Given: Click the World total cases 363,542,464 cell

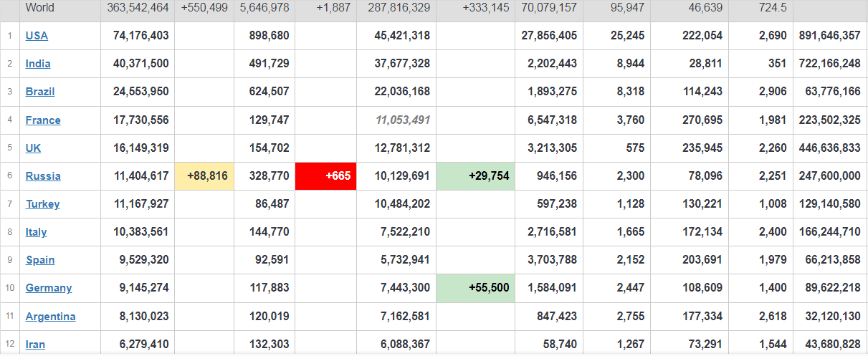Looking at the screenshot, I should (x=138, y=8).
